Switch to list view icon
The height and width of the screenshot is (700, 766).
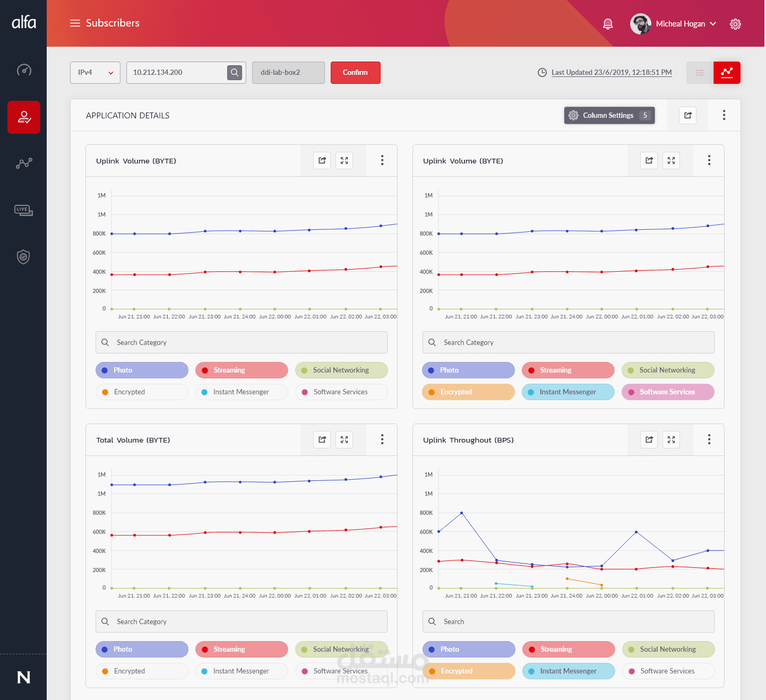pyautogui.click(x=700, y=73)
